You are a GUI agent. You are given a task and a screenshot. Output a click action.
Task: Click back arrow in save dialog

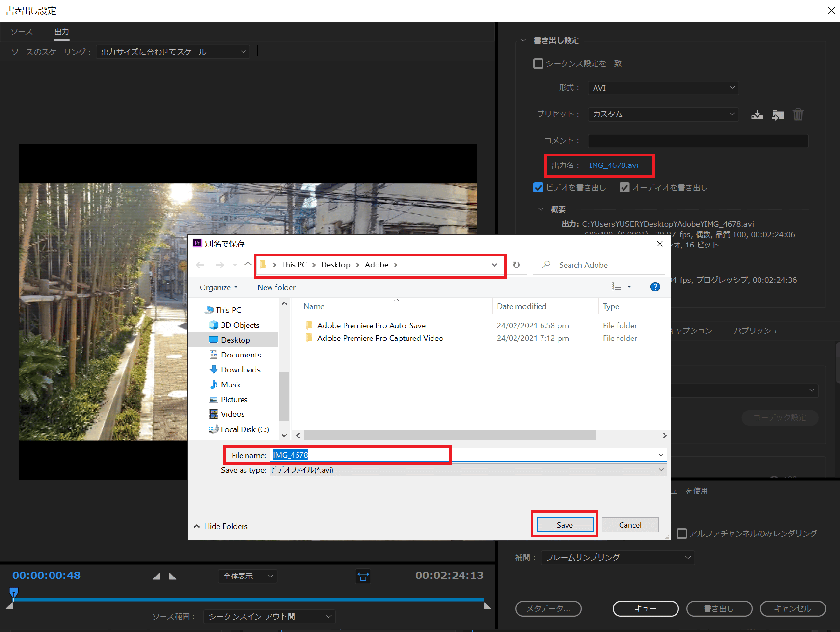point(200,265)
